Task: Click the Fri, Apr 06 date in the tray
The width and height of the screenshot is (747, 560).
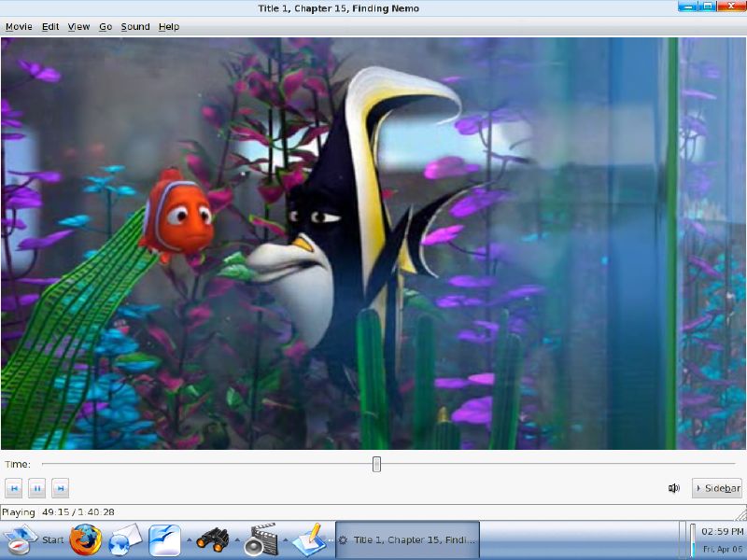Action: (723, 549)
